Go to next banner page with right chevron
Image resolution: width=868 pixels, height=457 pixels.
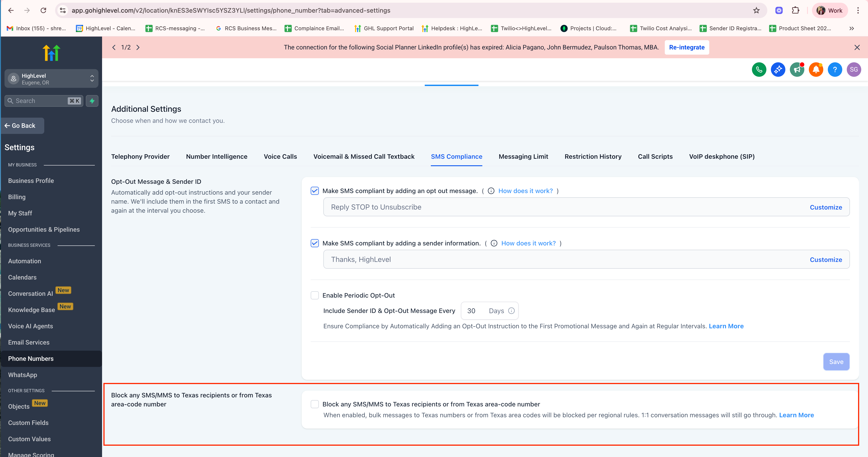(138, 47)
